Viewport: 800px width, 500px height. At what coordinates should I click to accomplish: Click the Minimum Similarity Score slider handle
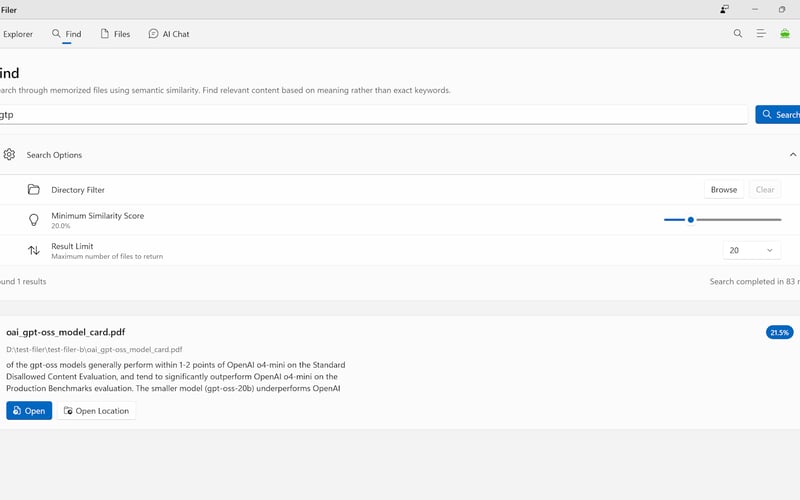(691, 220)
